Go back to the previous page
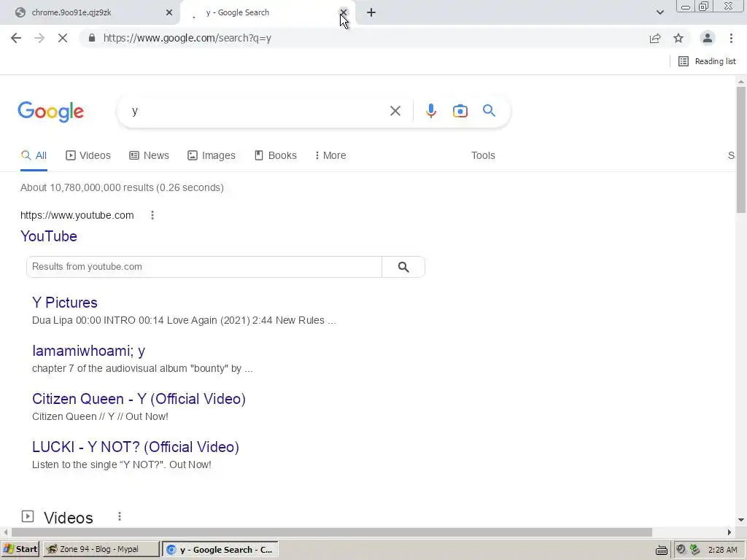 coord(16,38)
